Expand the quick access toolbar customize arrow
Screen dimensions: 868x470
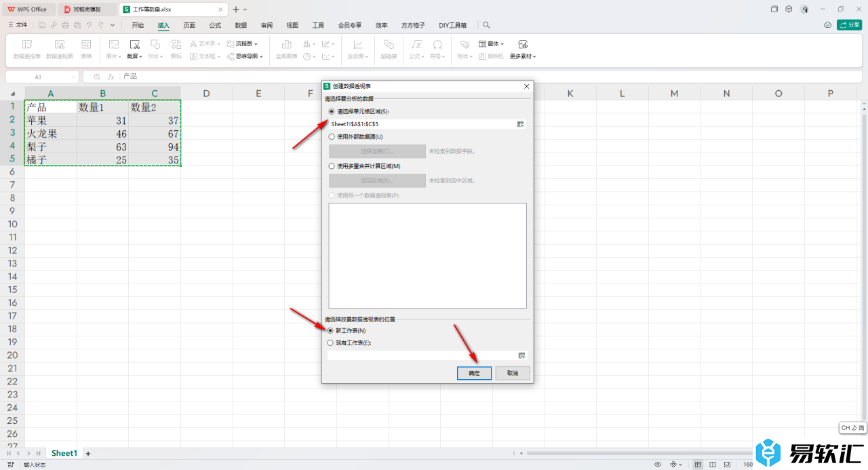click(113, 25)
